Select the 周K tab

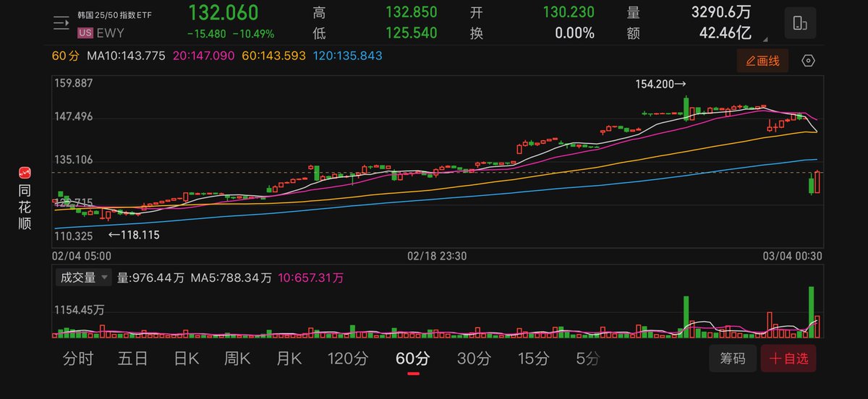click(237, 359)
